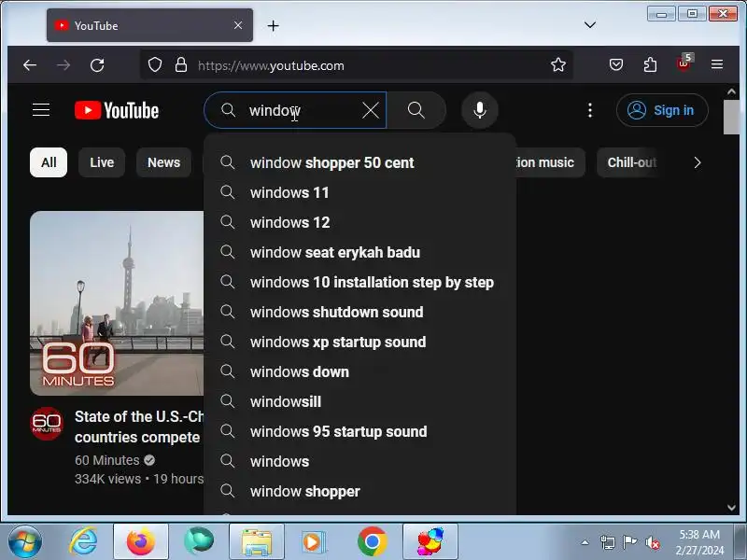Launch Google Chrome from taskbar
This screenshot has height=560, width=747.
tap(372, 542)
